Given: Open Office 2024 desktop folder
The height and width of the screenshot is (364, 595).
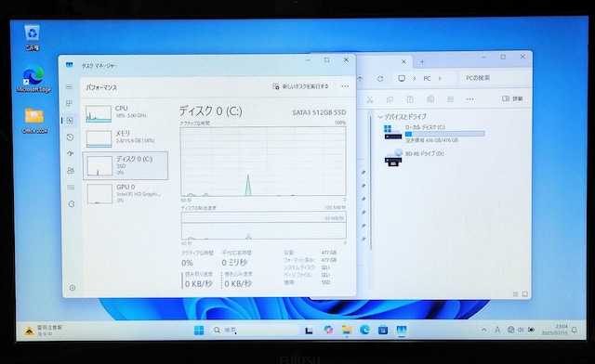Looking at the screenshot, I should click(34, 121).
